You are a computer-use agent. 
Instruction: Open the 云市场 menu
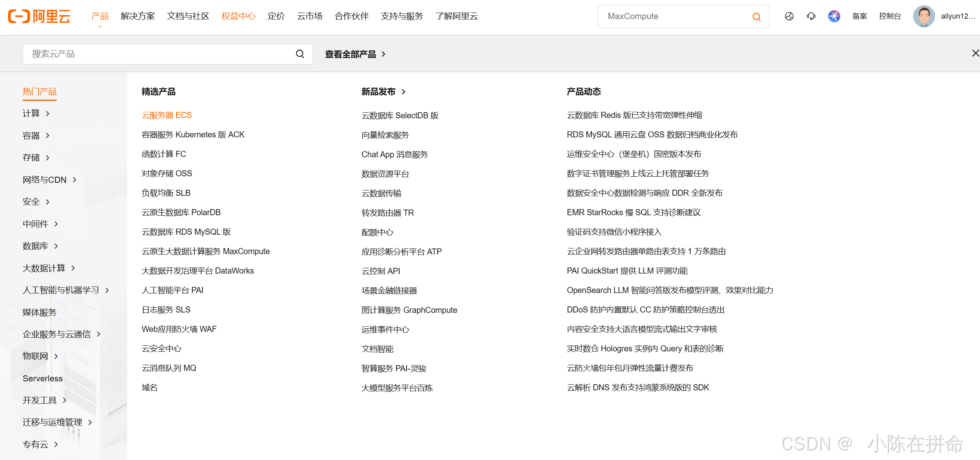pos(310,16)
